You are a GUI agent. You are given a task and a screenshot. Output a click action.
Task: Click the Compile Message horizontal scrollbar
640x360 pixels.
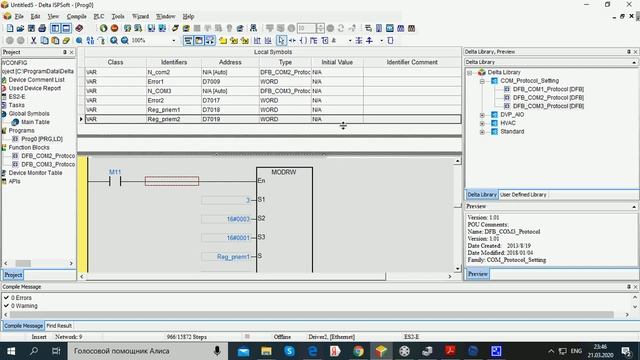click(x=312, y=315)
